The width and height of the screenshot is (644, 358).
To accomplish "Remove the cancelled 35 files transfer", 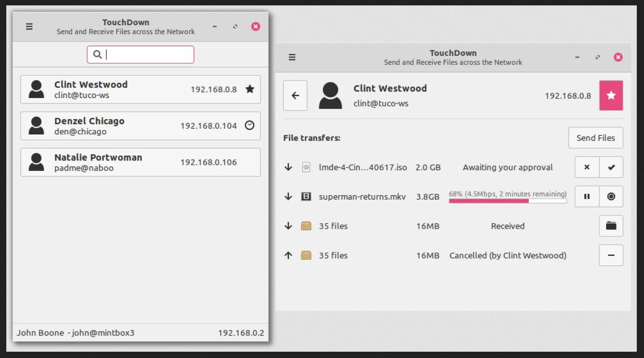I will coord(611,255).
